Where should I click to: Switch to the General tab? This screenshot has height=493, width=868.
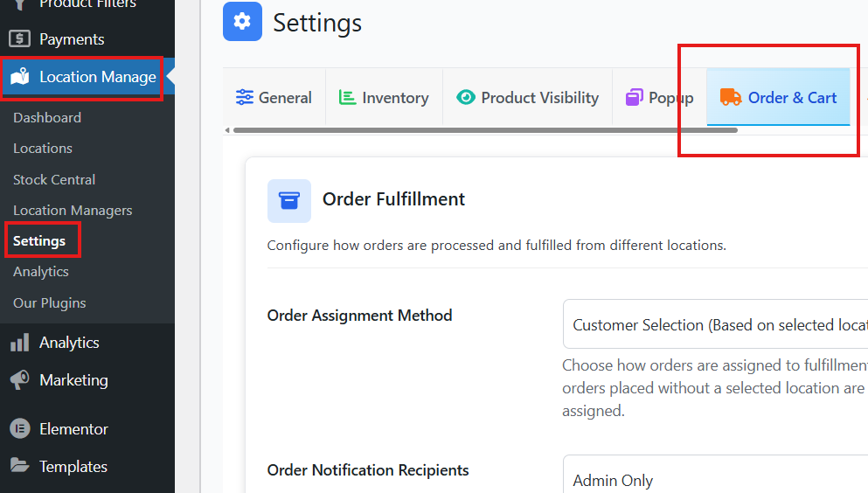[x=274, y=98]
